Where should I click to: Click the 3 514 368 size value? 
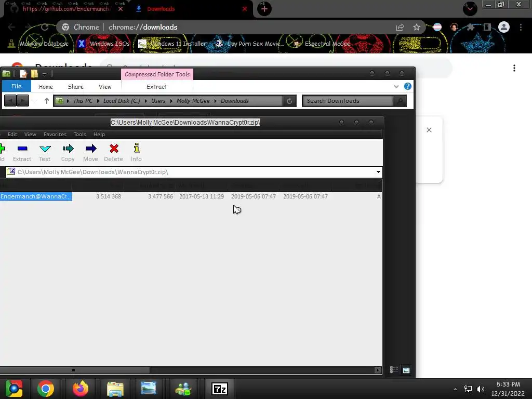(x=109, y=196)
